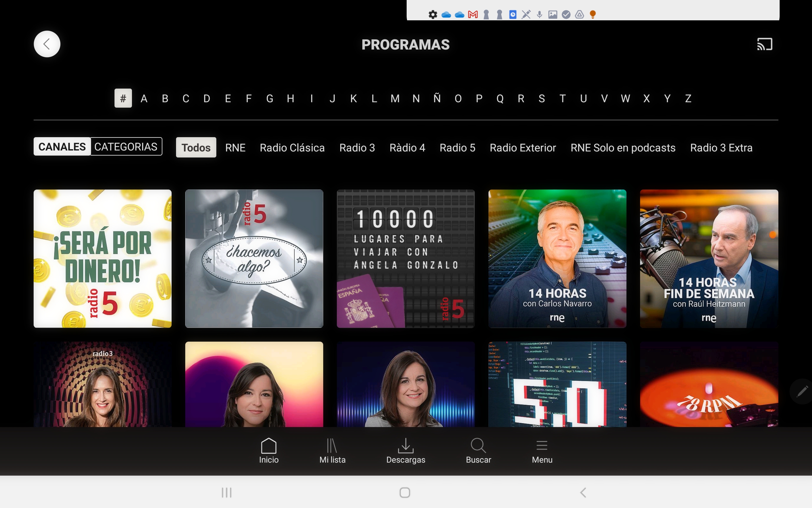This screenshot has width=812, height=508.
Task: Go to Descargas downloads
Action: pos(406,451)
